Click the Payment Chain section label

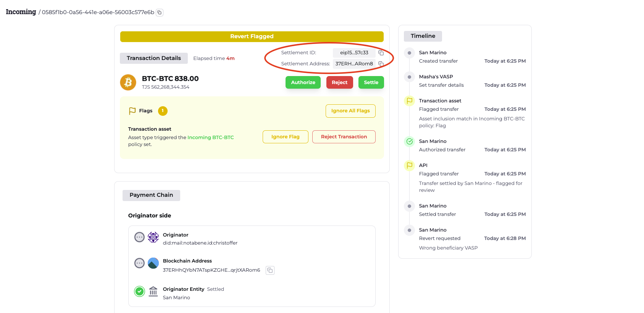[151, 195]
